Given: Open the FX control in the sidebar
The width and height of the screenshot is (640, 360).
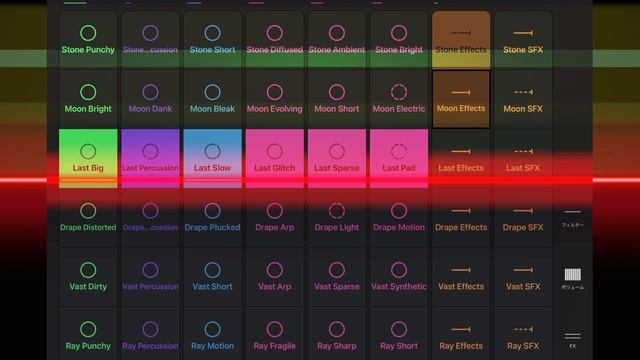Looking at the screenshot, I should [x=573, y=340].
